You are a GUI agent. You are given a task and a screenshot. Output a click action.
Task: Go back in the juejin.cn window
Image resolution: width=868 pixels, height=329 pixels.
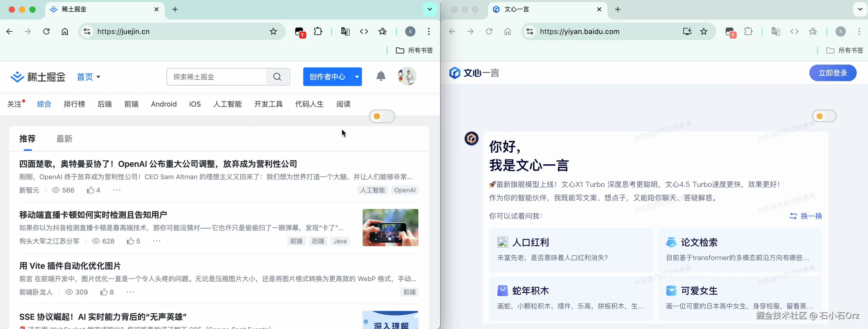coord(10,32)
